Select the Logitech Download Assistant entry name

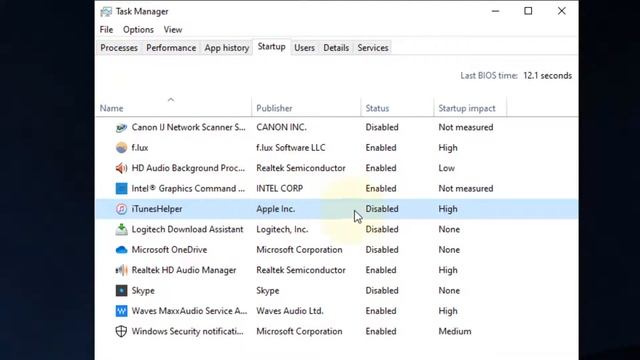click(x=187, y=229)
